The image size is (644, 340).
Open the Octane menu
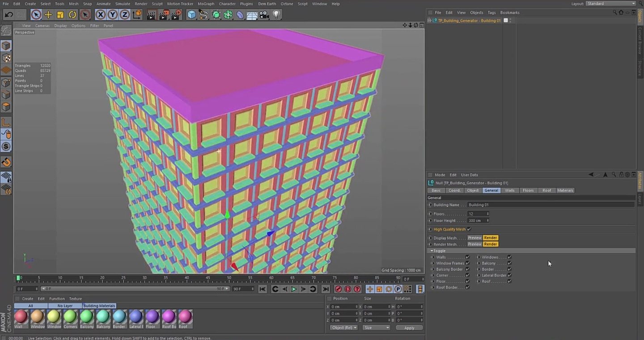(x=287, y=4)
